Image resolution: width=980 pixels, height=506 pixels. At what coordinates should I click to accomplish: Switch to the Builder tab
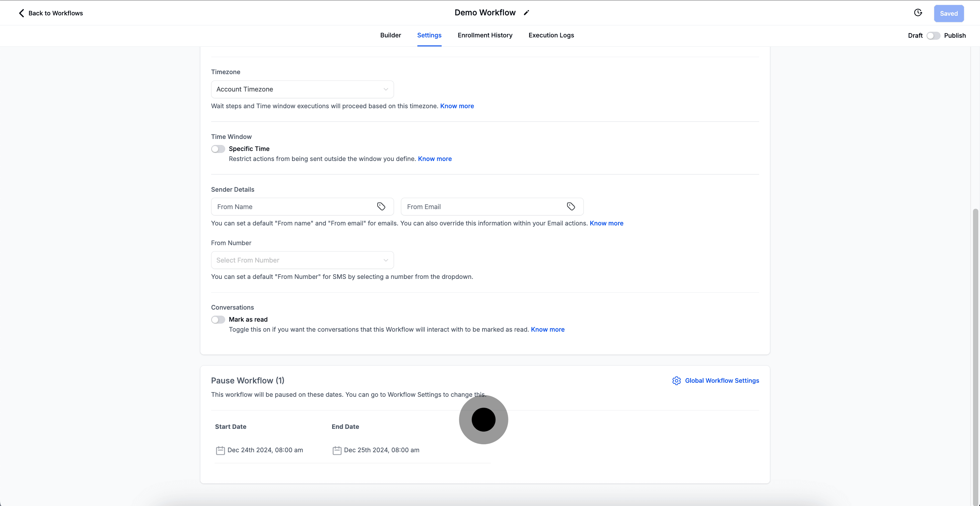pos(390,35)
